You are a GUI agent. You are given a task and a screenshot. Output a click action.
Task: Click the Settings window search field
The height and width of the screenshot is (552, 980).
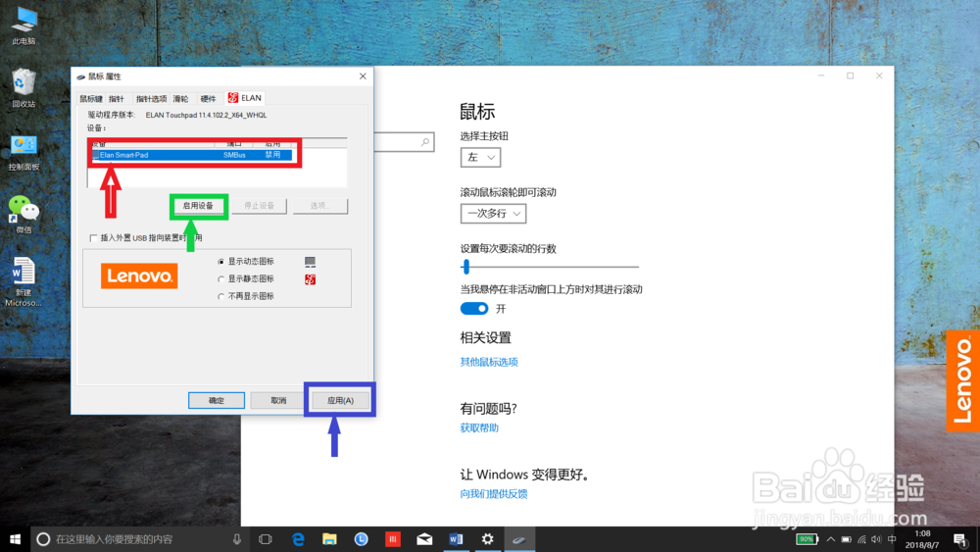404,142
